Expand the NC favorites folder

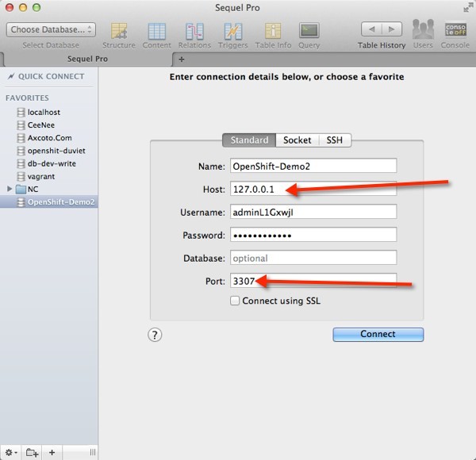point(10,189)
